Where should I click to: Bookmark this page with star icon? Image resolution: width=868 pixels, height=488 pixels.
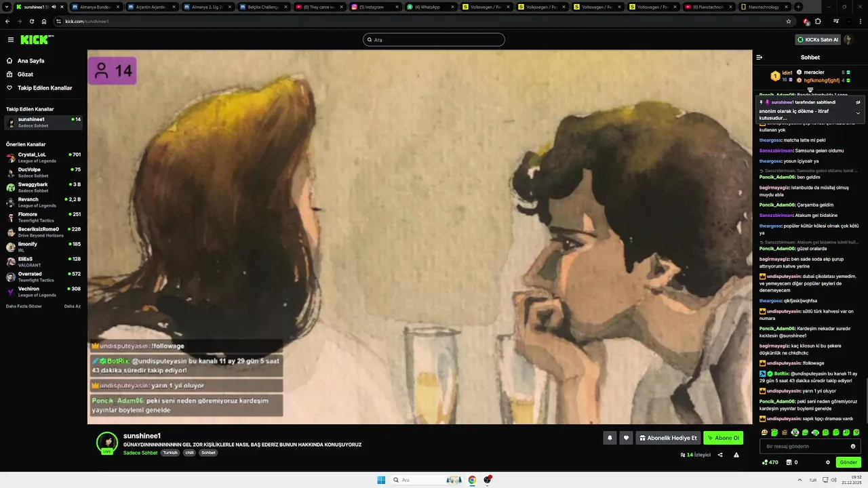point(788,21)
